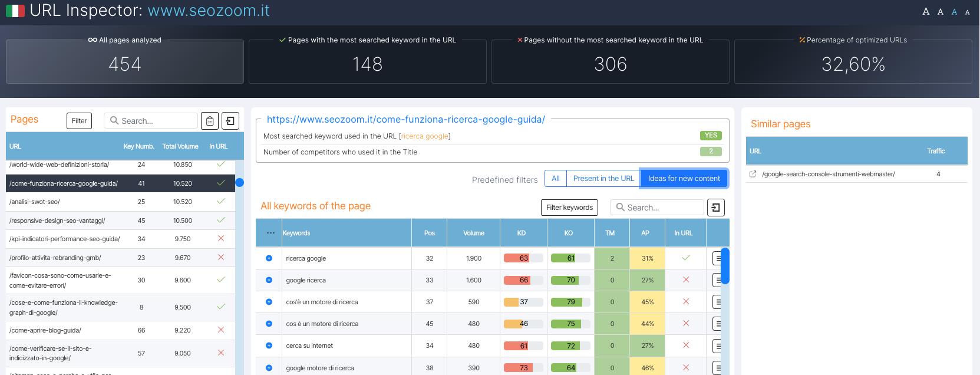The height and width of the screenshot is (375, 980).
Task: Select the /analisi-swot-seo/ page row
Action: coord(121,202)
